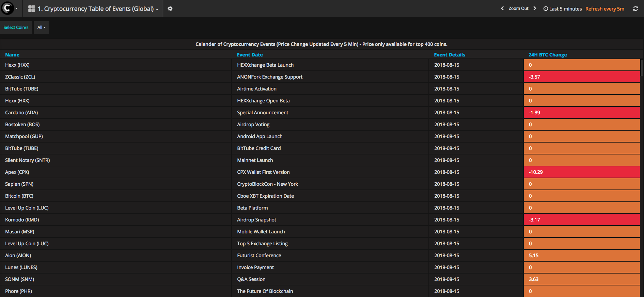Image resolution: width=644 pixels, height=297 pixels.
Task: Click the Lunes (LUNES) name cell
Action: pos(116,267)
